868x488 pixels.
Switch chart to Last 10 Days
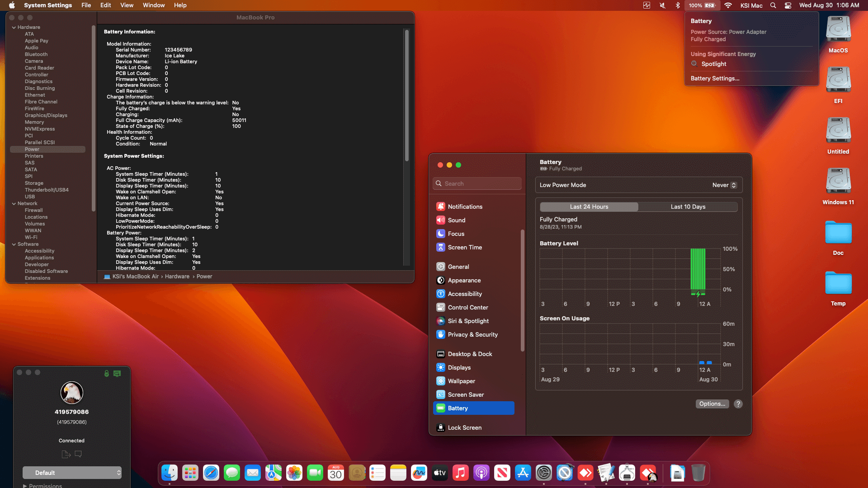[x=688, y=206]
